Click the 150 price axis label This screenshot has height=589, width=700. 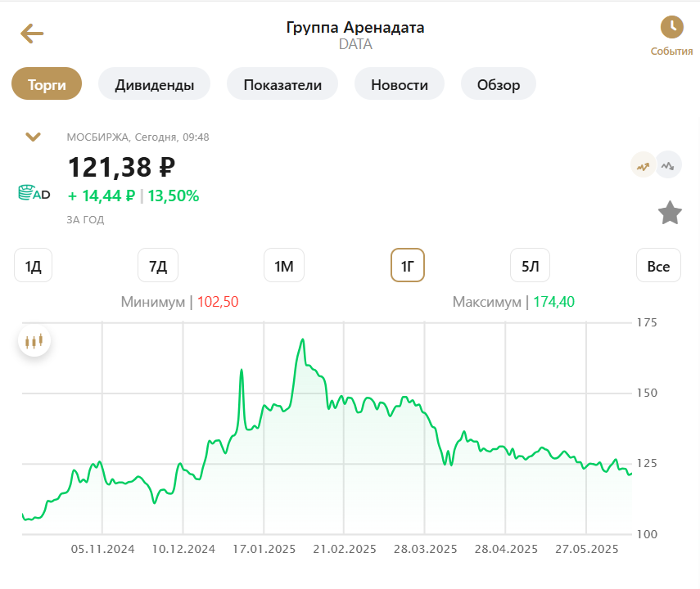(x=647, y=393)
